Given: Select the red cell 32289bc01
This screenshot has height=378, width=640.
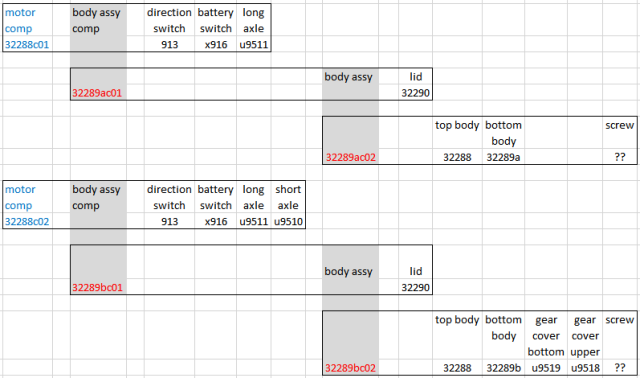Looking at the screenshot, I should coord(97,287).
